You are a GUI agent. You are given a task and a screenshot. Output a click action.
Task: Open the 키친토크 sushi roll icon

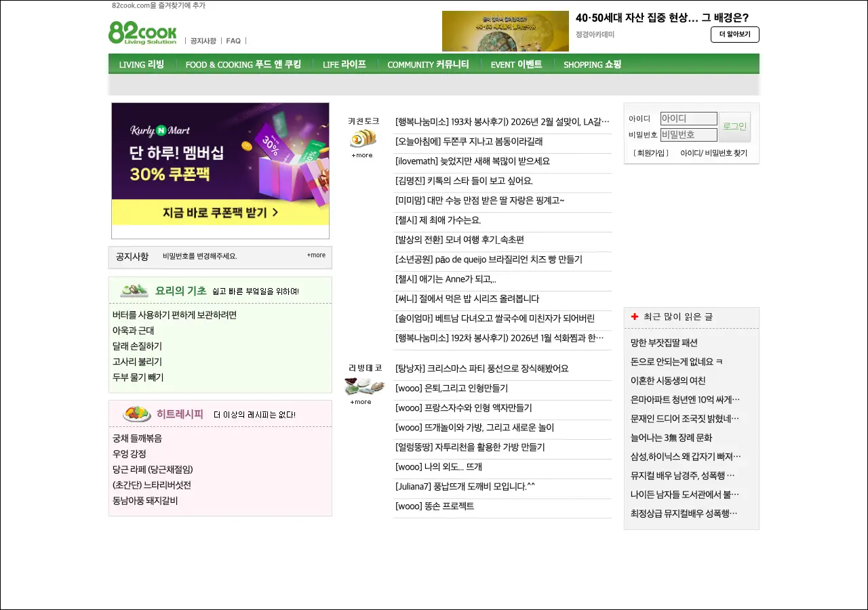363,139
